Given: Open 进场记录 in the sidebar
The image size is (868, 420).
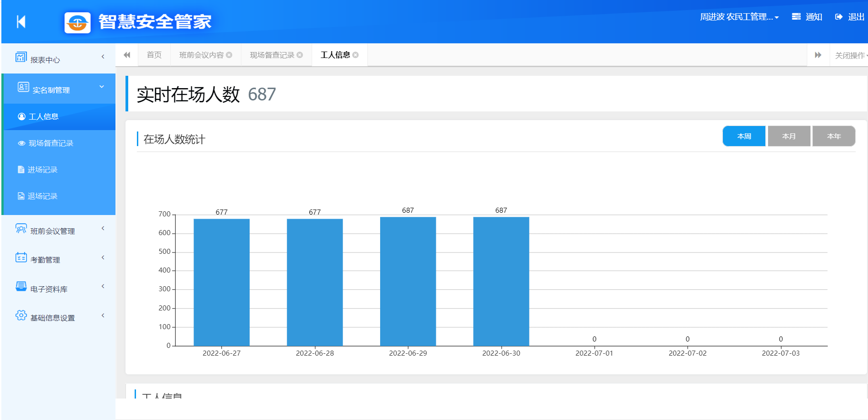Looking at the screenshot, I should (42, 170).
